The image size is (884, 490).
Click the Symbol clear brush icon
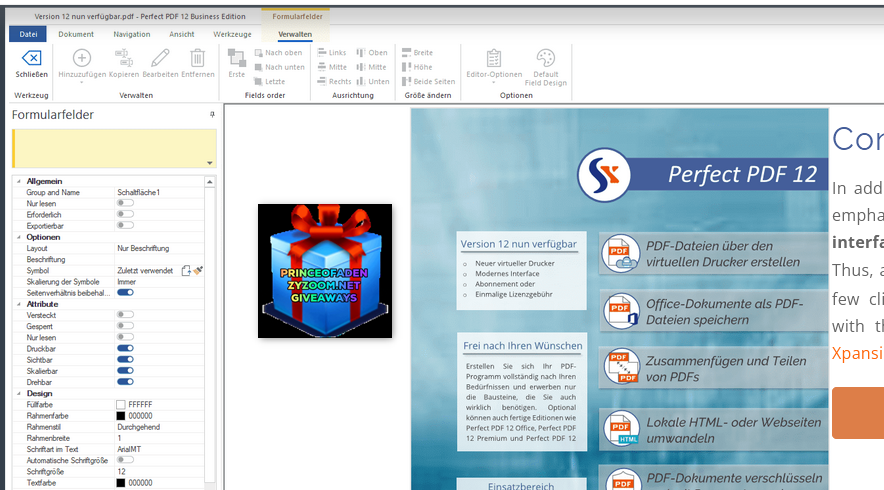coord(198,271)
